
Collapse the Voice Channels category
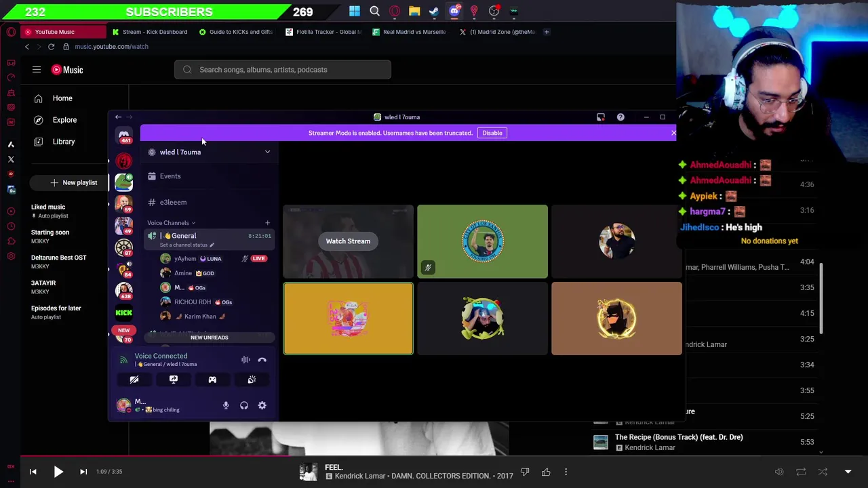171,223
